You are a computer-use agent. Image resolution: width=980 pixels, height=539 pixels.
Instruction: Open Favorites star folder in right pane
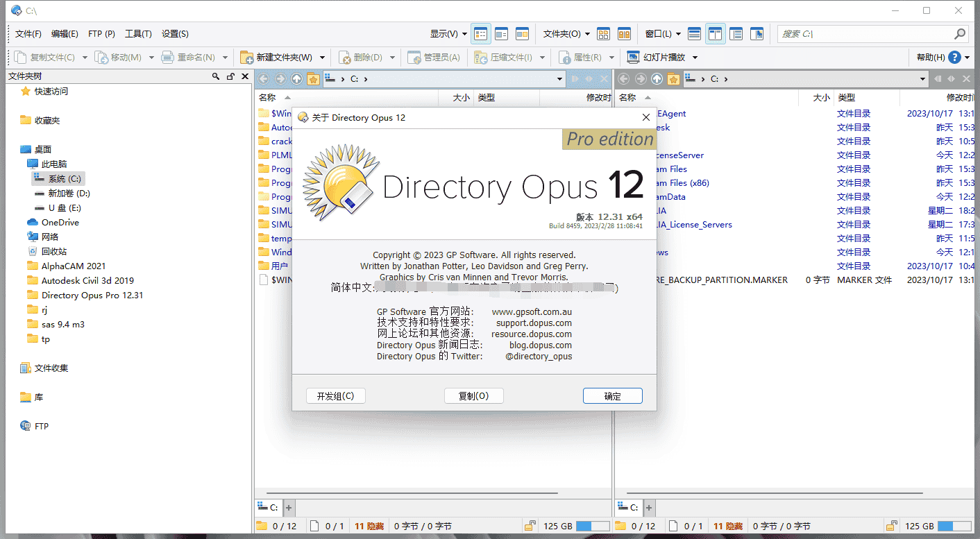673,79
